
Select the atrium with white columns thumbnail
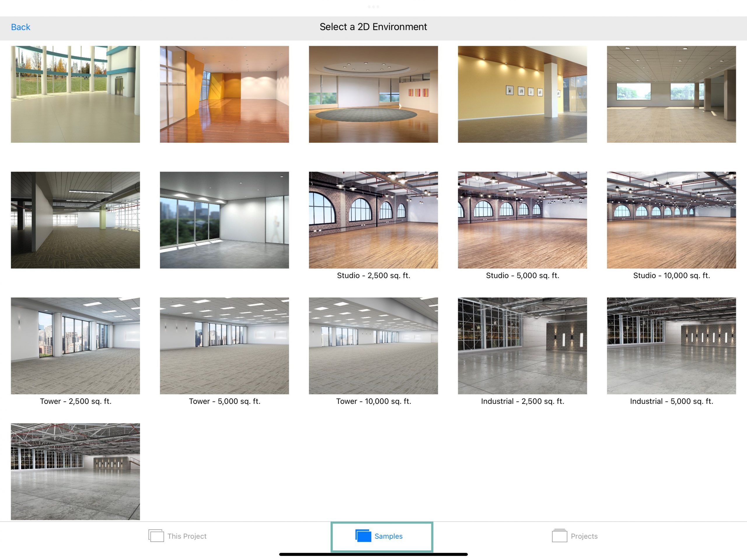click(x=75, y=94)
